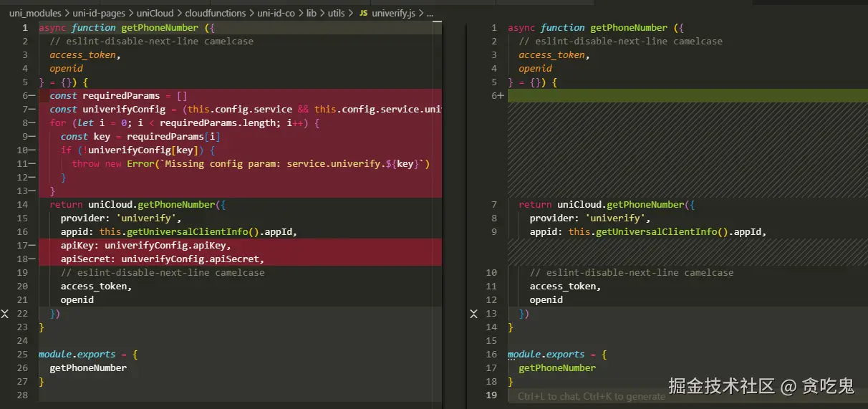Open the uni-id-pages breadcrumb segment
The image size is (868, 409).
click(100, 14)
